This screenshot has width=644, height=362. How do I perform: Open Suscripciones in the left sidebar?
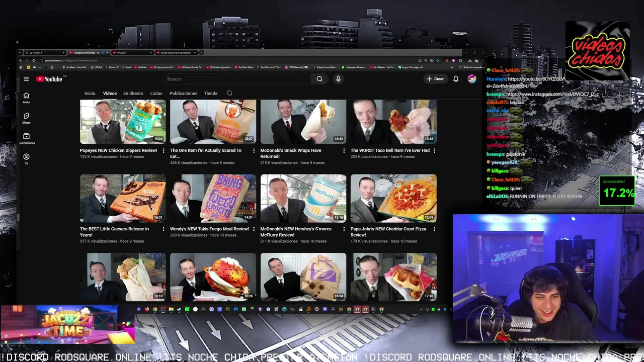[26, 139]
